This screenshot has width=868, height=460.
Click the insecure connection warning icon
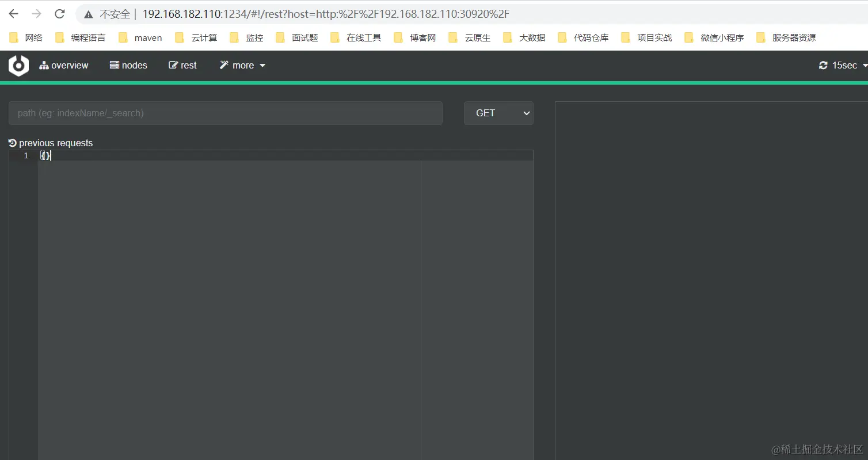pos(88,14)
